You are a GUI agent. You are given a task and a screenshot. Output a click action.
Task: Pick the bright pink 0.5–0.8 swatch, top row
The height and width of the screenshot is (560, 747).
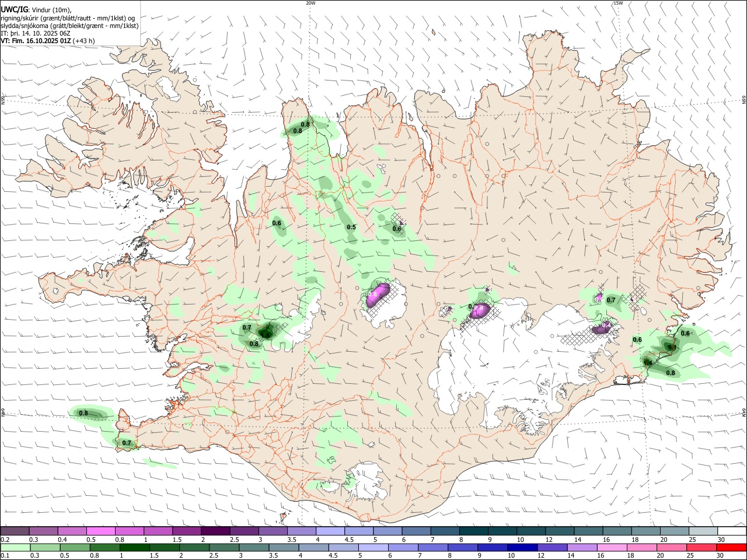101,531
